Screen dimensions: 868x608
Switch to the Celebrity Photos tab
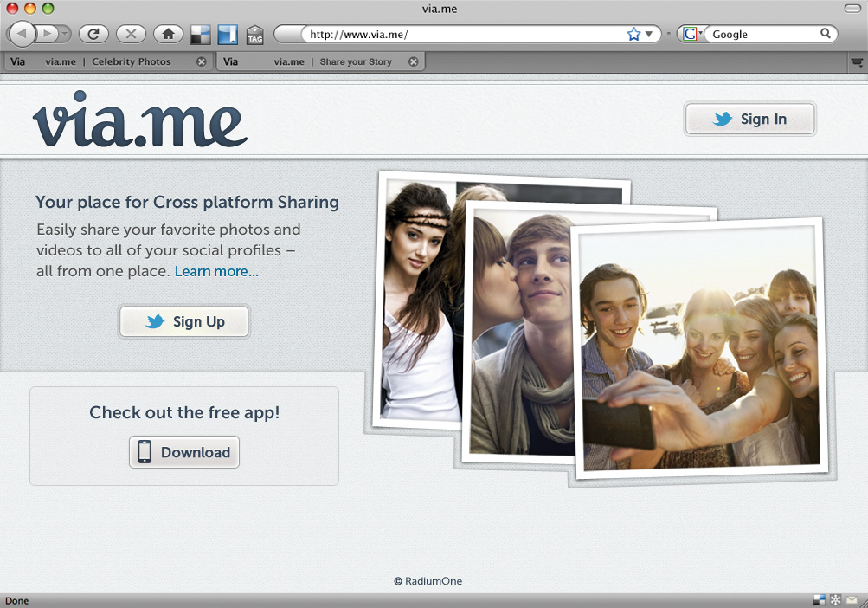107,62
